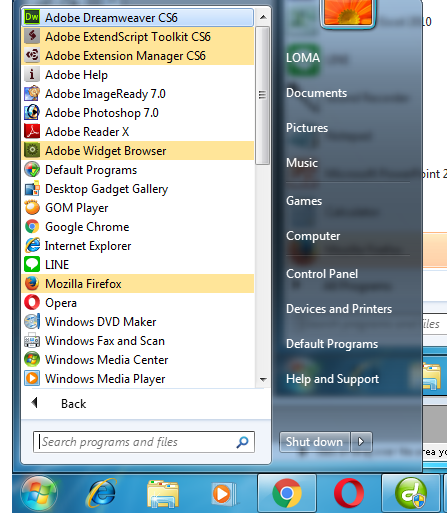Click the Desktop Gadget Gallery icon
The width and height of the screenshot is (447, 513).
point(32,188)
